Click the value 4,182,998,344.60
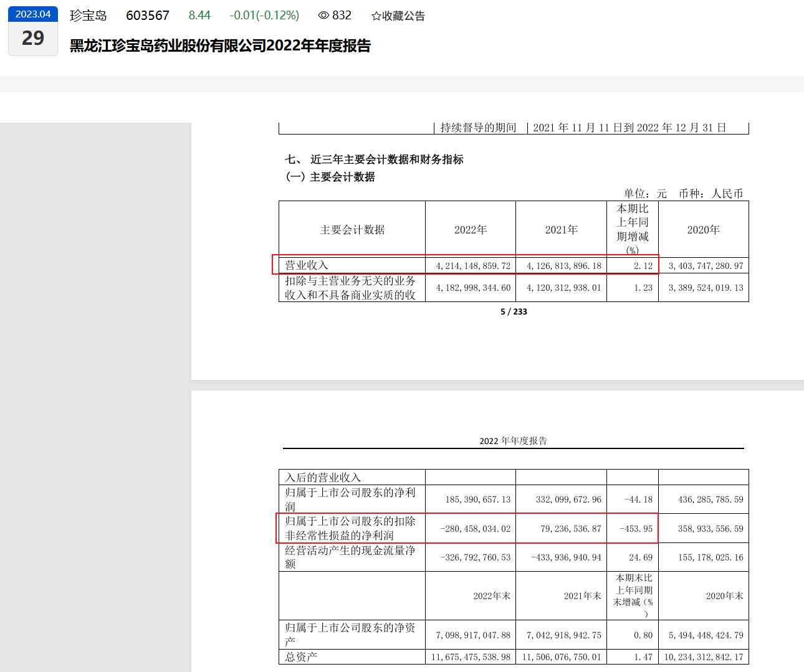804x672 pixels. [473, 288]
